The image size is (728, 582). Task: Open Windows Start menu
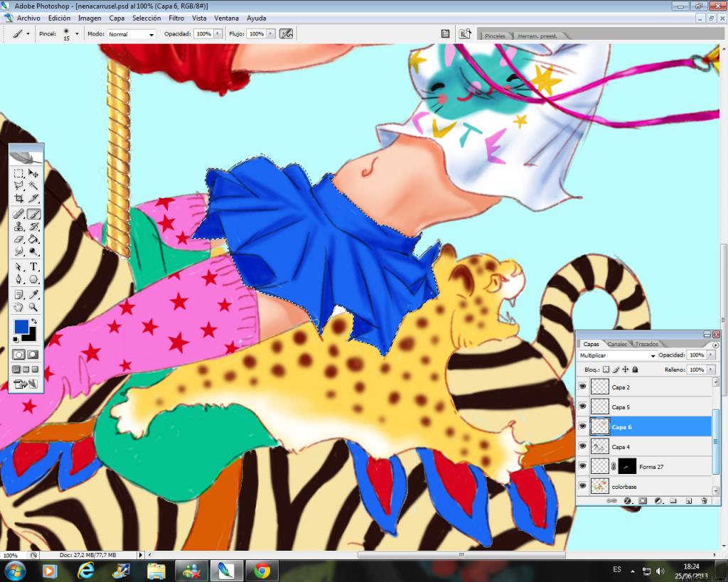tap(15, 571)
